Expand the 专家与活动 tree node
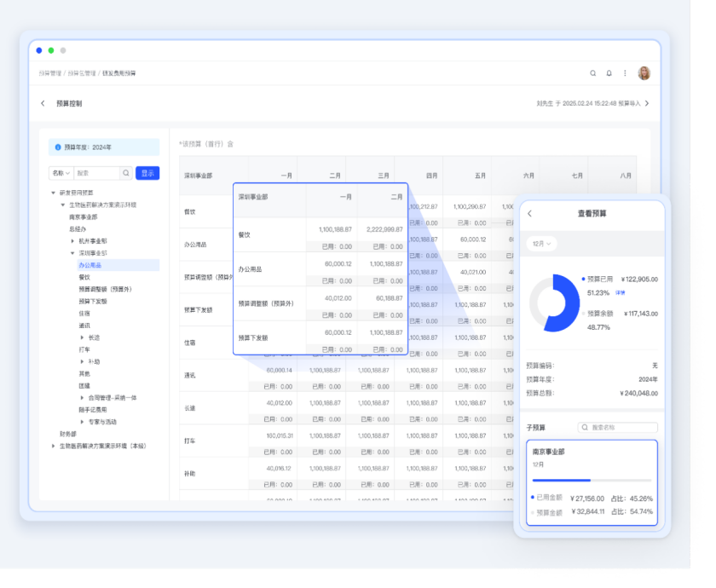This screenshot has width=716, height=588. coord(82,422)
